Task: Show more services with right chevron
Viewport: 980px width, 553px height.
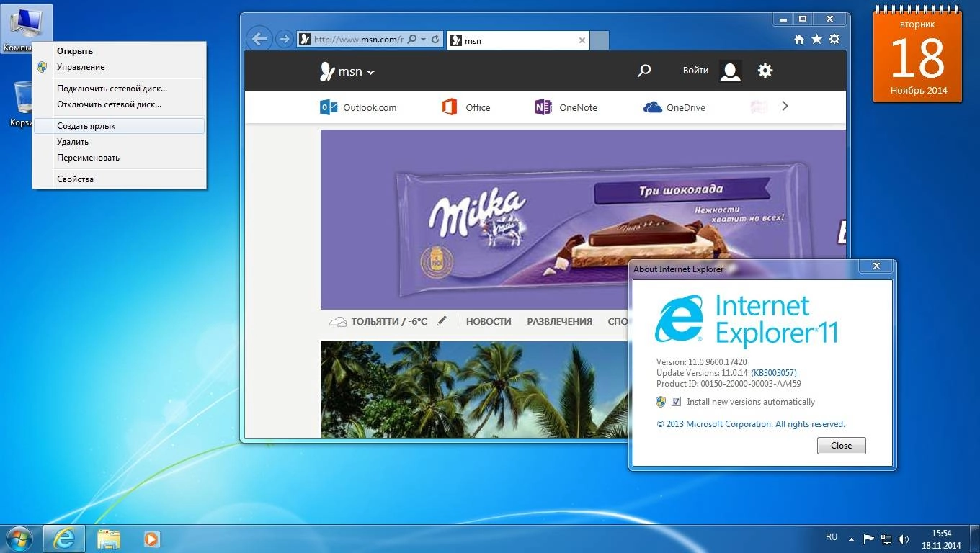Action: (x=785, y=107)
